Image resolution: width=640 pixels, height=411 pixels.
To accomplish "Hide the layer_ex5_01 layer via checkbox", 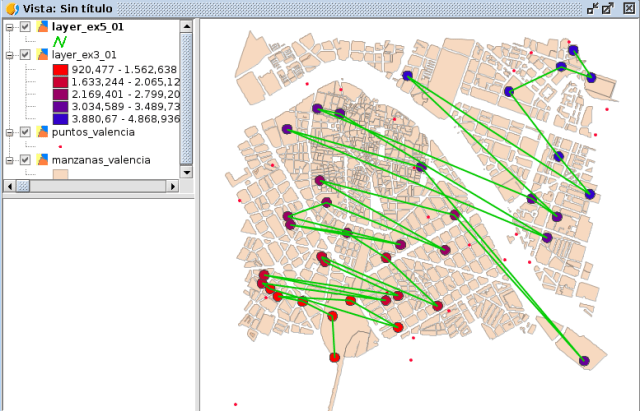I will (25, 27).
